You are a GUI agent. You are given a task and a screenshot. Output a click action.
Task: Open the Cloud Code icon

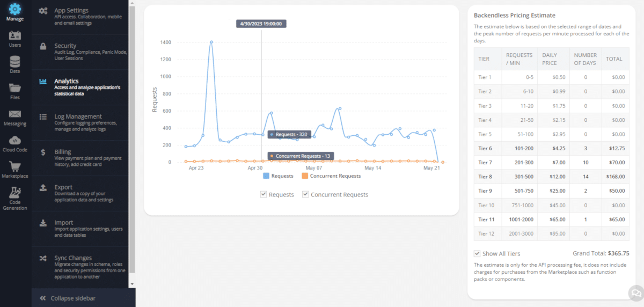coord(15,140)
